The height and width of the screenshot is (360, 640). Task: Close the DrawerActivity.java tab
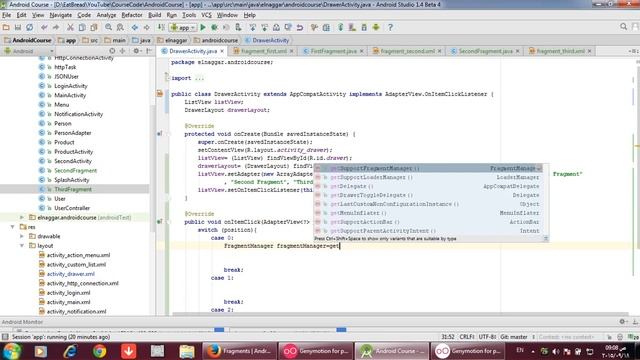coord(222,51)
